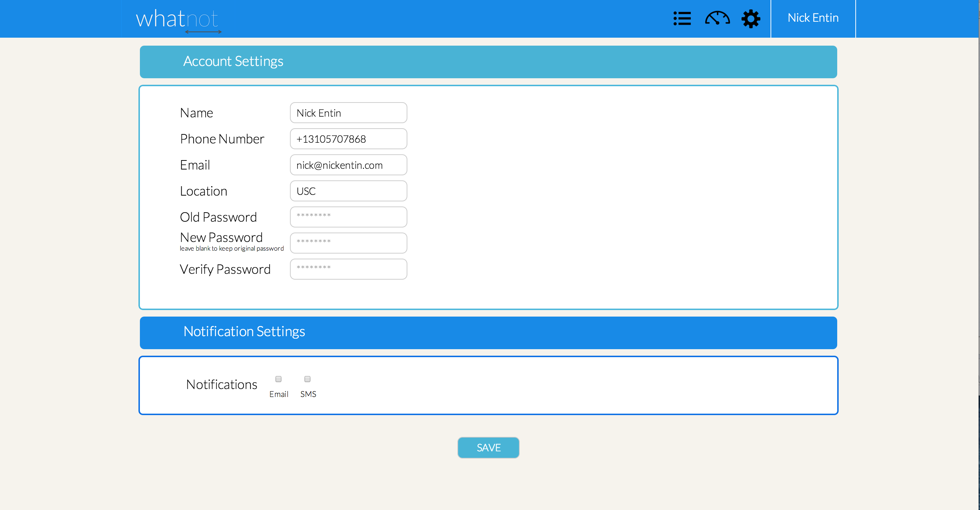
Task: Open the Nick Entin user menu
Action: [813, 18]
